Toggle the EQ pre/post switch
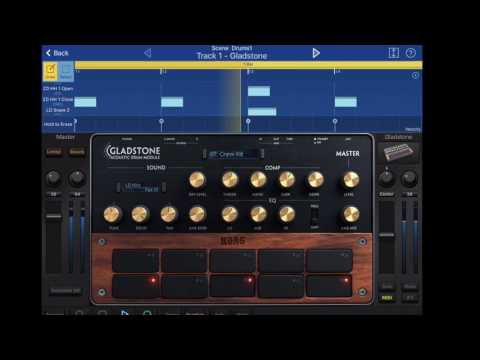Viewport: 480px width, 360px height. pos(314,216)
